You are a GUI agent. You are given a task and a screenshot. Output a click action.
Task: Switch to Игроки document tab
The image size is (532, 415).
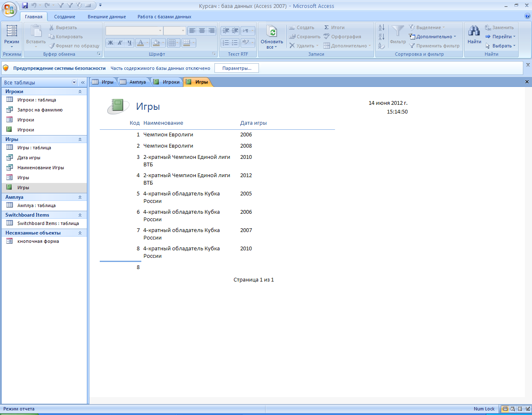(x=167, y=82)
